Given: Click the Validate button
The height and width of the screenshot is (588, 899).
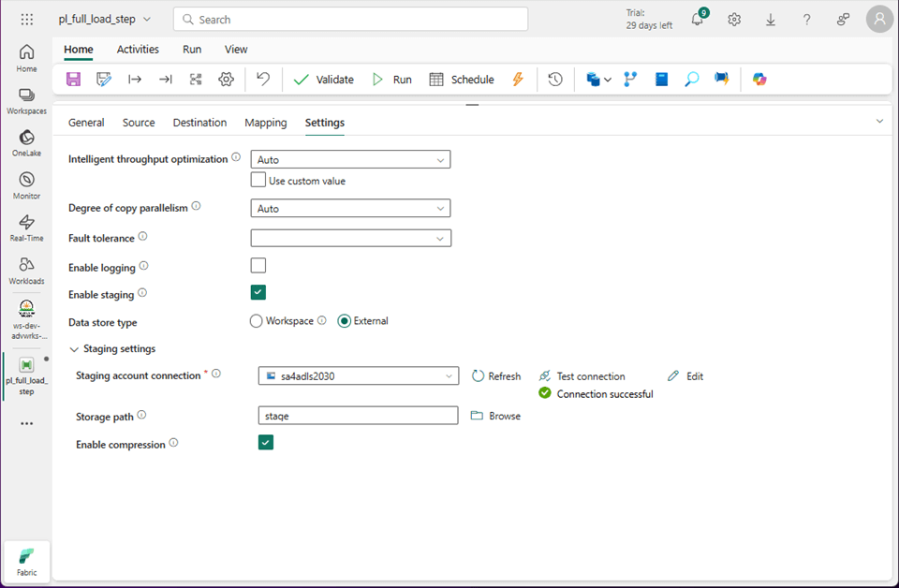Looking at the screenshot, I should [324, 80].
